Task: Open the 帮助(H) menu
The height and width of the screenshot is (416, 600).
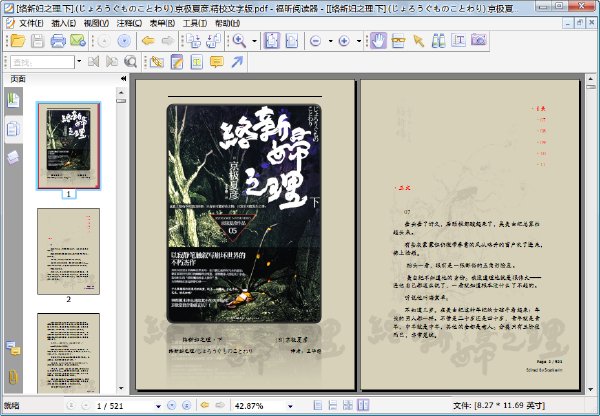Action: coord(228,23)
